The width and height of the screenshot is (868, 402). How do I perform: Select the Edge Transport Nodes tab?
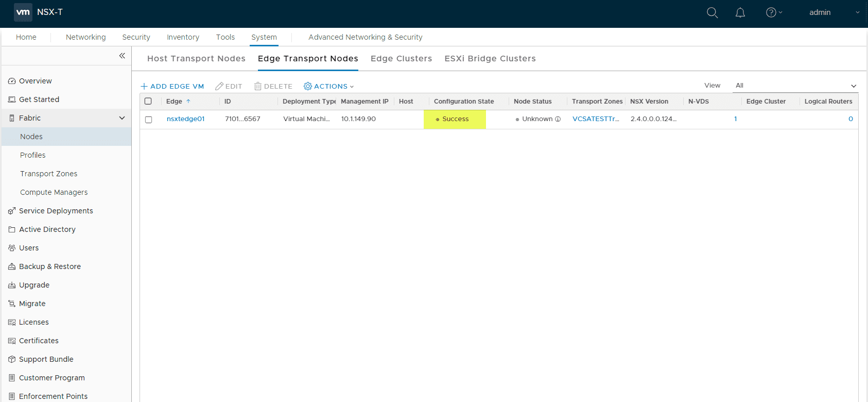(x=308, y=58)
